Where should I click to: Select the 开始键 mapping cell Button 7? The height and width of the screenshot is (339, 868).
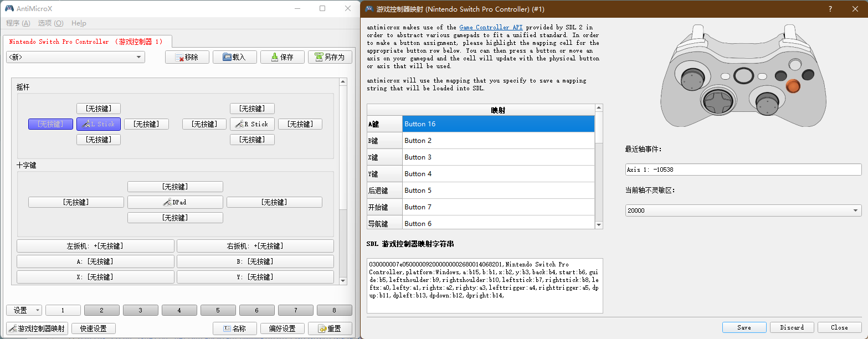499,207
